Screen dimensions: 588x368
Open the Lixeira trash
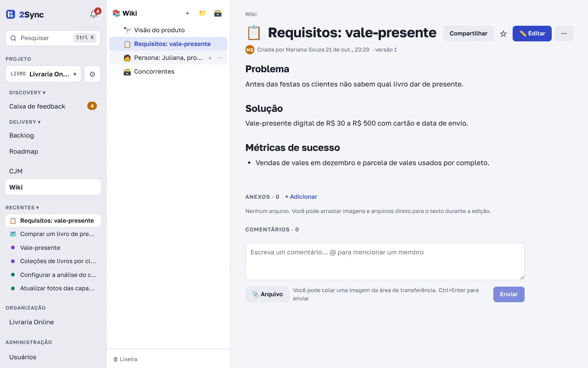coord(125,359)
